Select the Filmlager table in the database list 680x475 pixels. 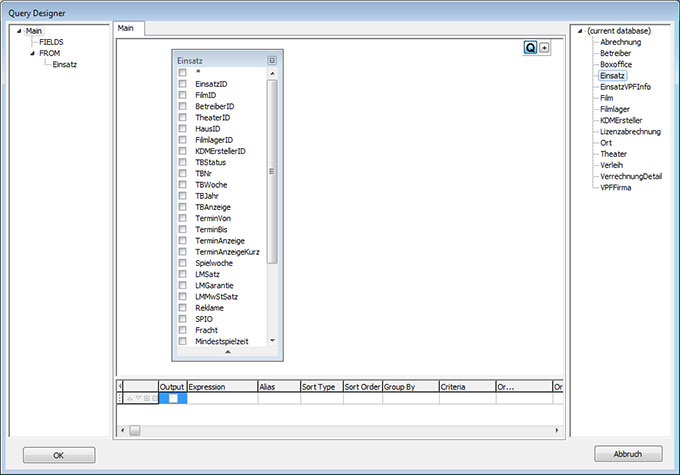click(x=616, y=109)
